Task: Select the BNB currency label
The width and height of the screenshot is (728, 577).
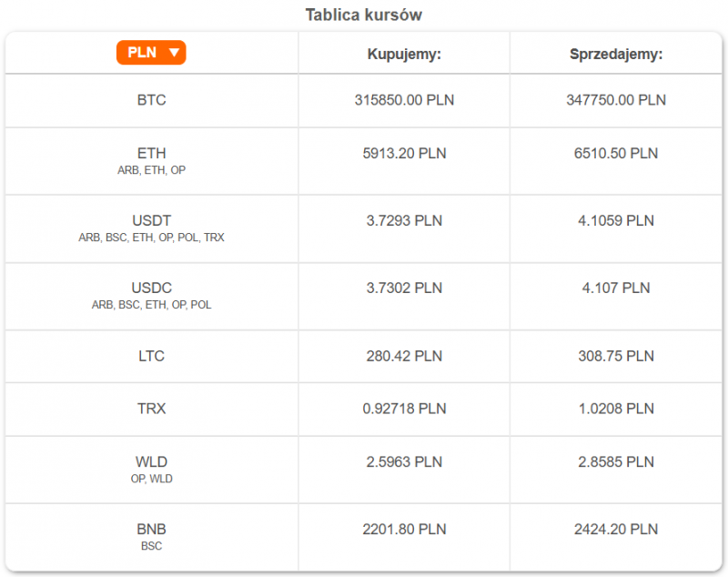Action: [x=151, y=529]
